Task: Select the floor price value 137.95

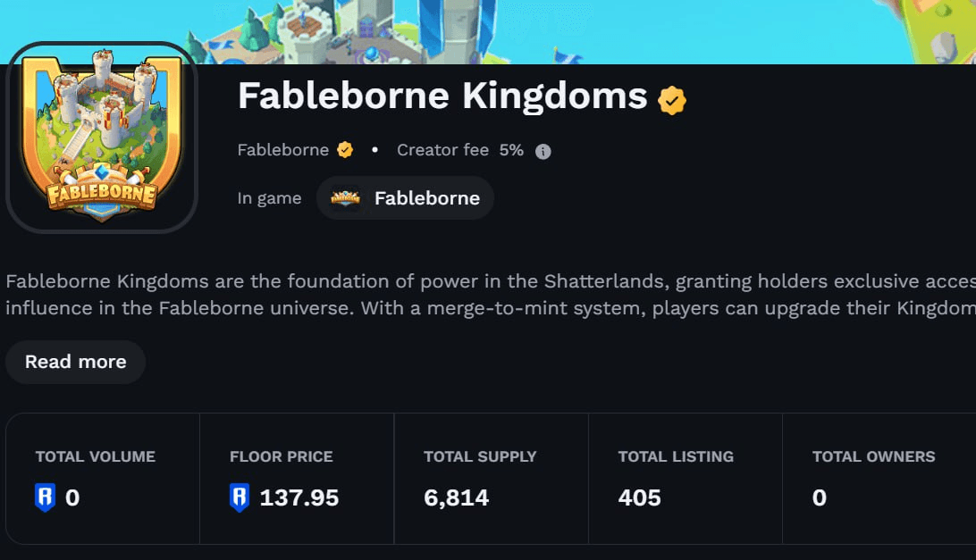Action: (299, 497)
